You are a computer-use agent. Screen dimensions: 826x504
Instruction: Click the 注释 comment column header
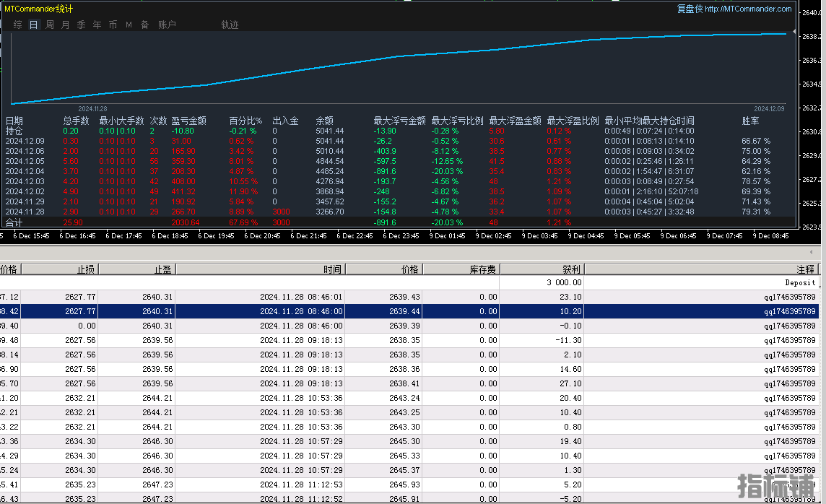703,269
